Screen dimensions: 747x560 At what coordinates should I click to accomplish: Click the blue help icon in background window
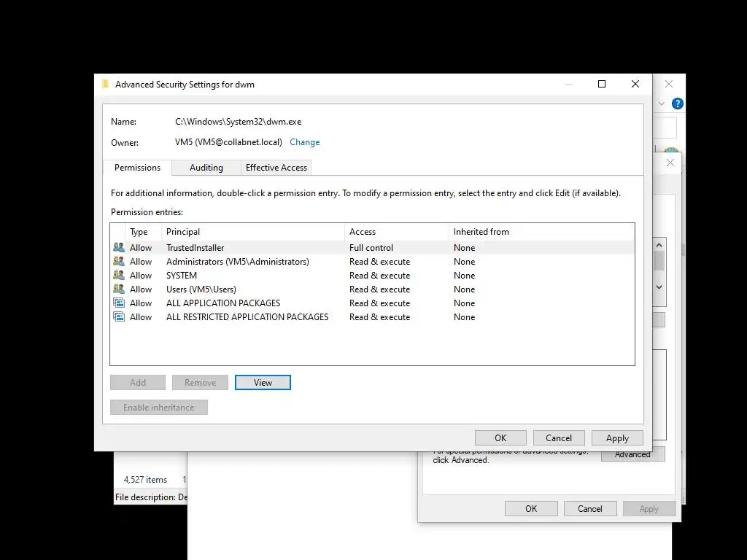pyautogui.click(x=677, y=104)
